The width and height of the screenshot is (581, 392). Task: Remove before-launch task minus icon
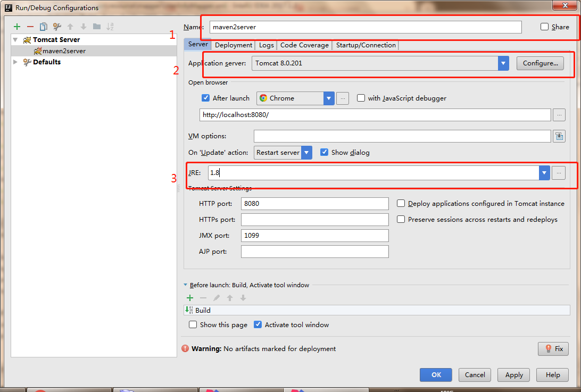click(x=203, y=298)
